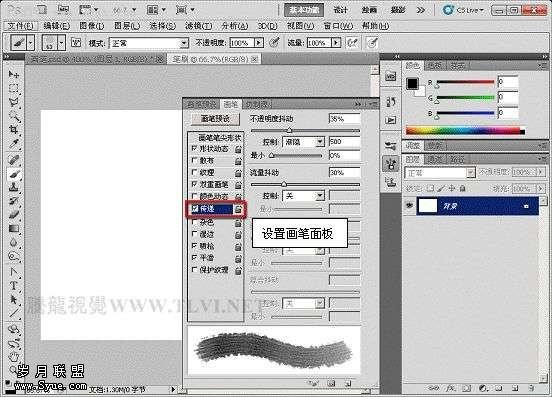Click the red R color slider

[x=465, y=82]
